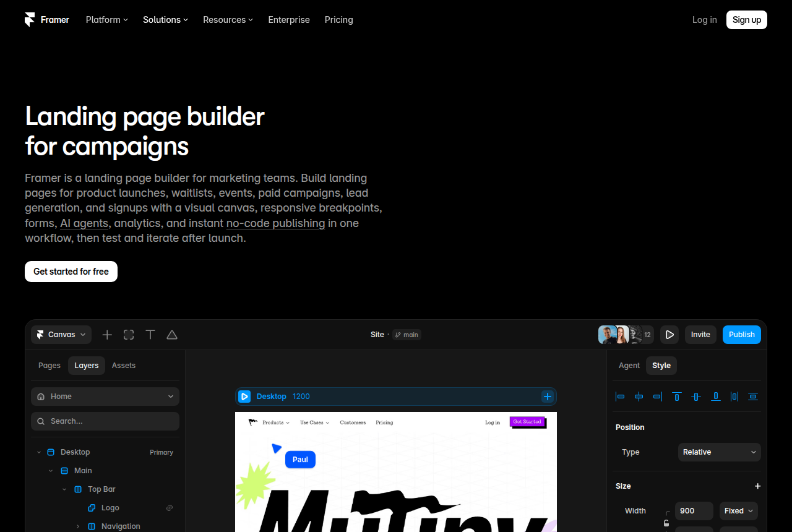Align vertical centers icon in Style panel
792x532 pixels.
pos(696,397)
